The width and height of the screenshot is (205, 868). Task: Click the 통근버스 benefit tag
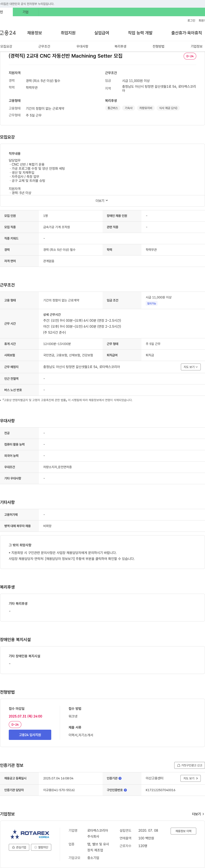click(x=113, y=108)
